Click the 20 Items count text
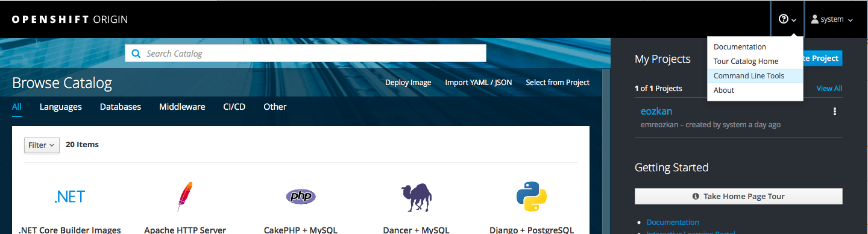 click(82, 145)
